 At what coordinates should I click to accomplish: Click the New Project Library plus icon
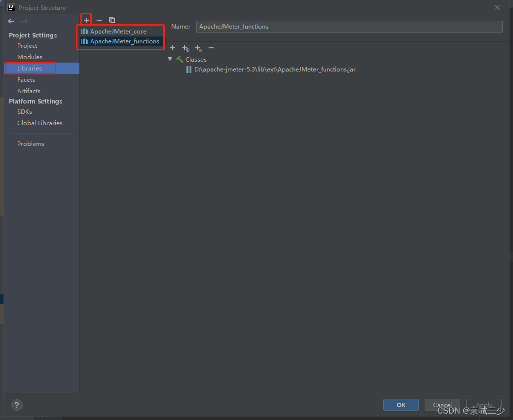coord(86,20)
